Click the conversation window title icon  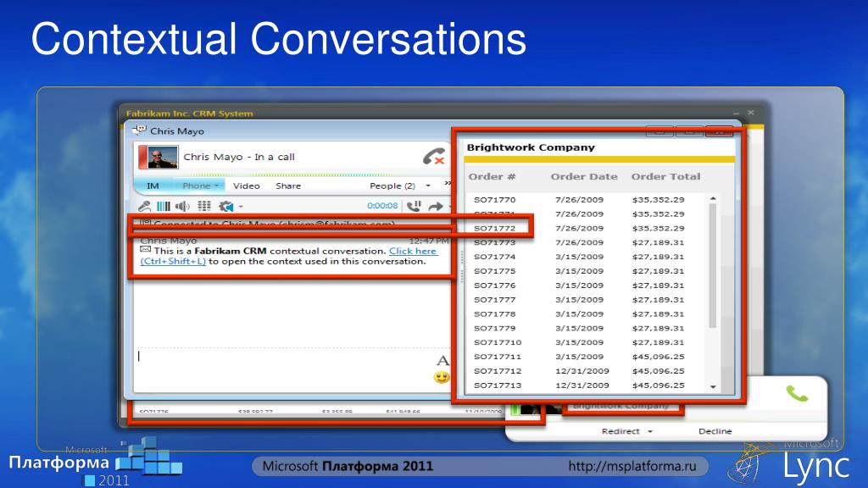pos(139,130)
